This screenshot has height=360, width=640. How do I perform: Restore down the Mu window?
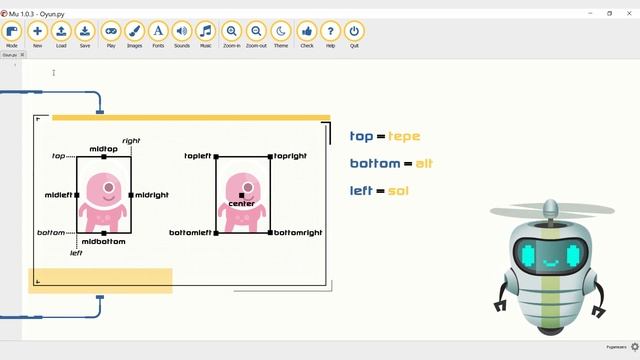point(609,13)
